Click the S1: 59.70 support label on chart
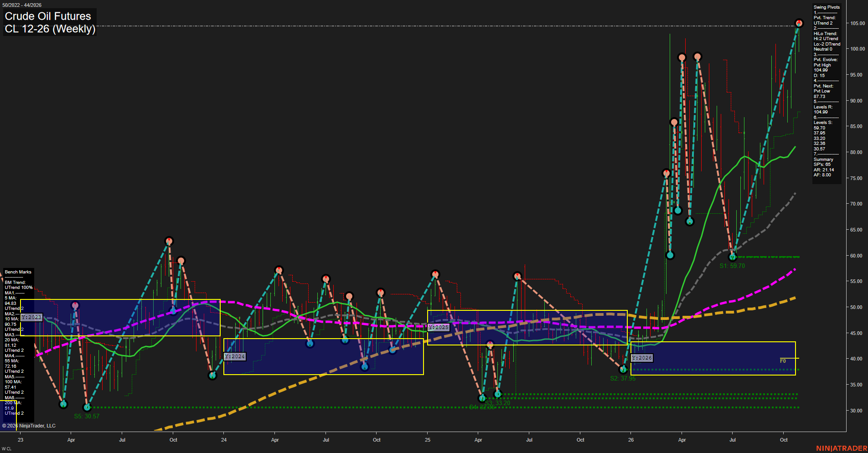This screenshot has height=453, width=868. coord(732,266)
